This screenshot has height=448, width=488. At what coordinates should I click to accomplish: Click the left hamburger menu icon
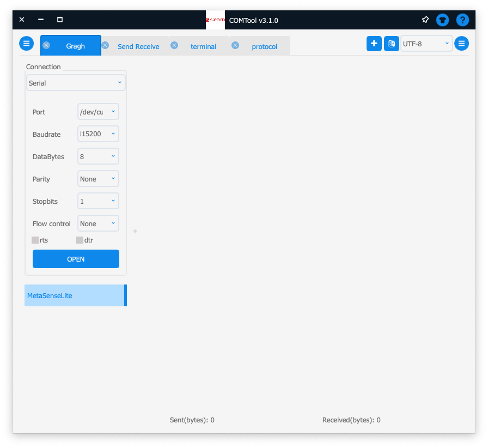click(x=26, y=44)
